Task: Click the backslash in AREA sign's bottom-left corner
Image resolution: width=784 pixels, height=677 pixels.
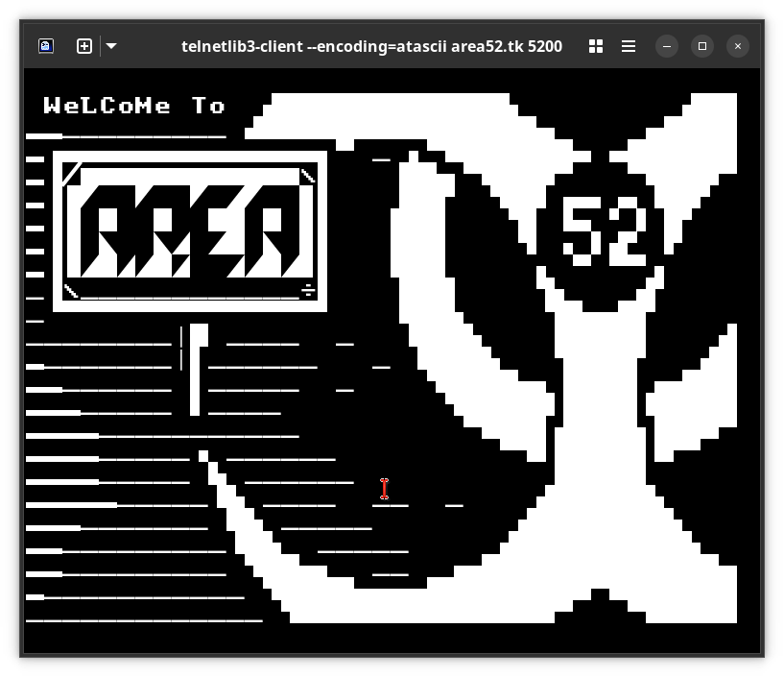Action: [71, 290]
